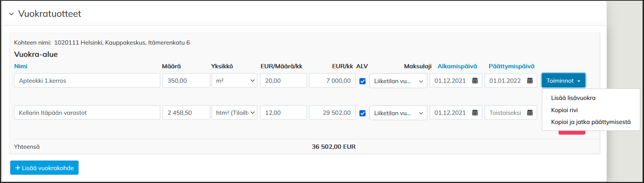
Task: Select Kopioi ja jatka päättymisestä
Action: [x=590, y=122]
